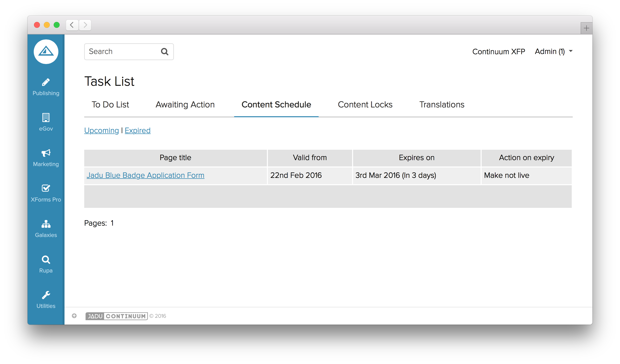Open the eGov building icon
The width and height of the screenshot is (620, 364).
pyautogui.click(x=46, y=118)
